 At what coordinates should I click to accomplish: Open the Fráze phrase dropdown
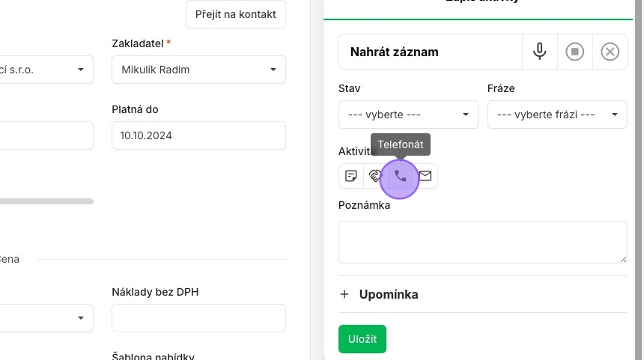pyautogui.click(x=557, y=115)
